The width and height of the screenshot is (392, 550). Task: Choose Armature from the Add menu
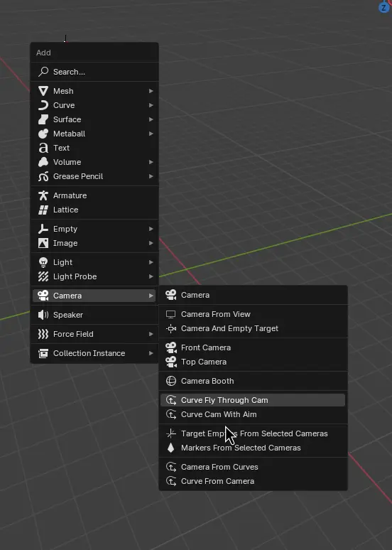[94, 195]
